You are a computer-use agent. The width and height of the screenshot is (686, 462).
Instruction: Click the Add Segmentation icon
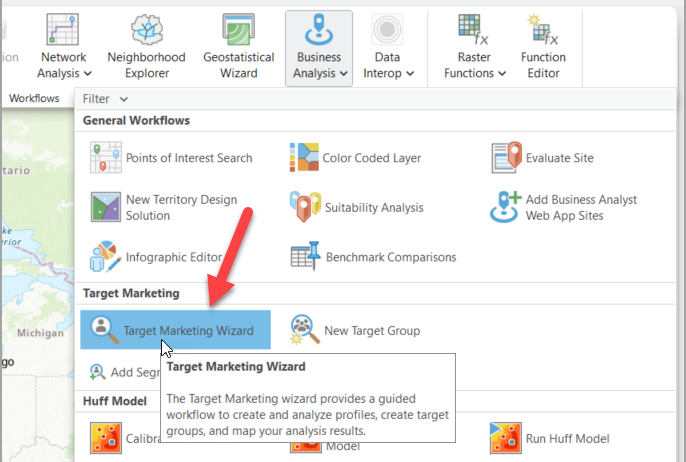tap(97, 372)
